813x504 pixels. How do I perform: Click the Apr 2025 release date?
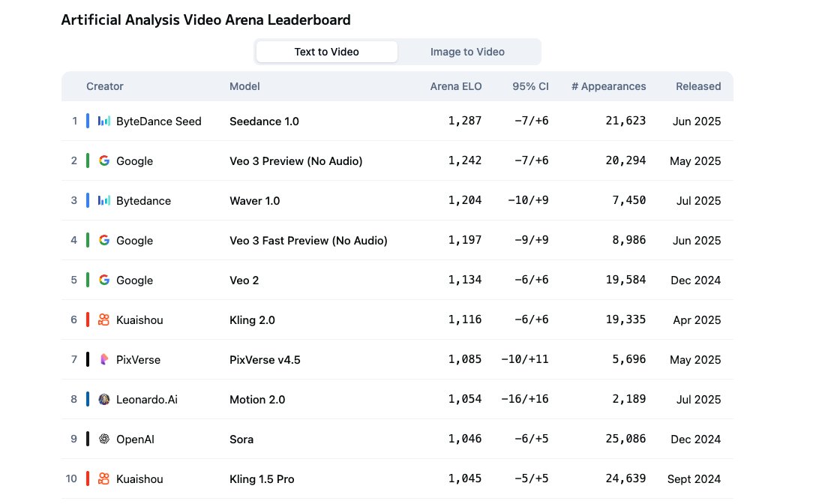[x=697, y=320]
